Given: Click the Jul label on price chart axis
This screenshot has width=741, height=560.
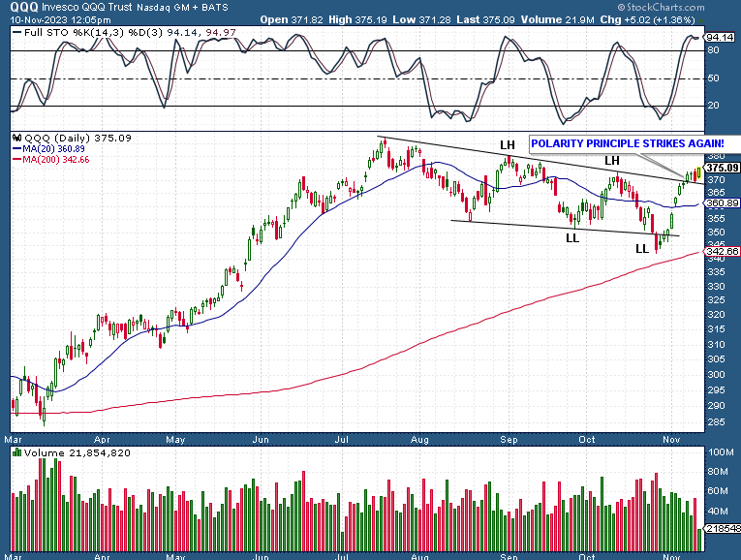Looking at the screenshot, I should 342,440.
